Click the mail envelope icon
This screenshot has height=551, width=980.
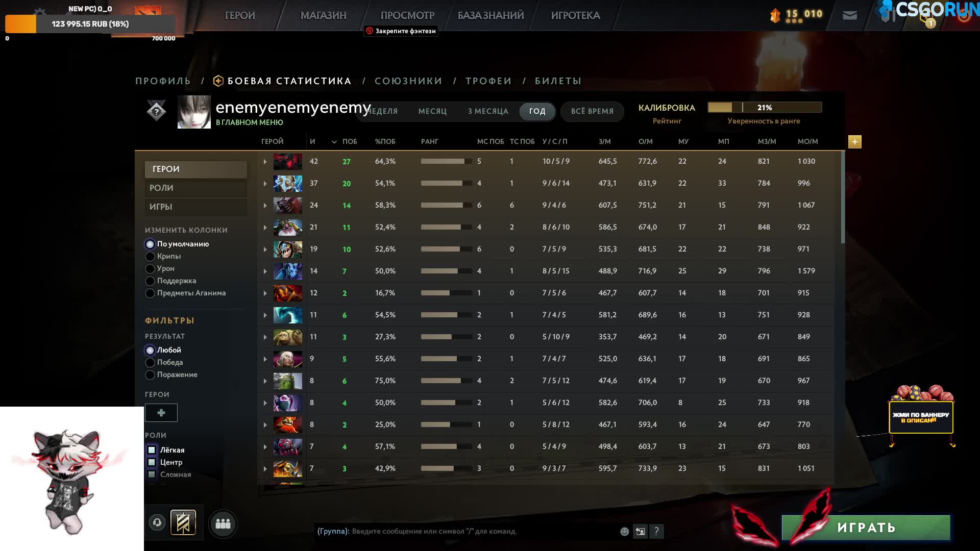click(849, 15)
